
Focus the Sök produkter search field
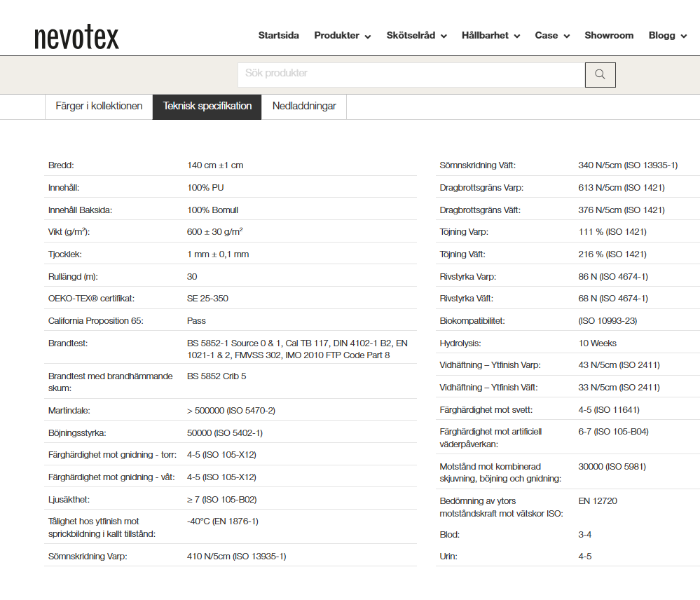click(411, 74)
